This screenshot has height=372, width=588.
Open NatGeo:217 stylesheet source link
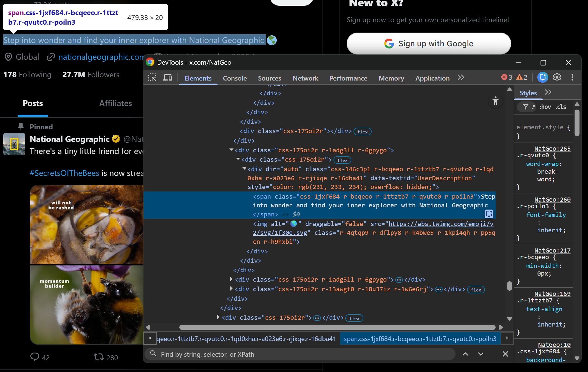[x=552, y=250]
